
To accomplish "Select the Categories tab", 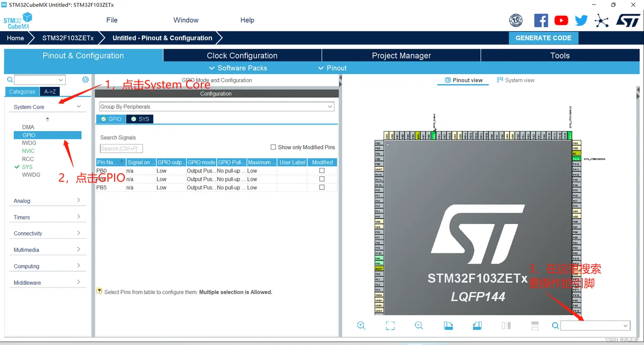I will point(22,92).
